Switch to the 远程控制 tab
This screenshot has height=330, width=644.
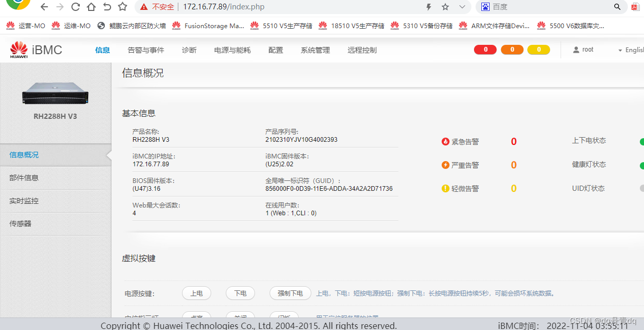coord(362,50)
